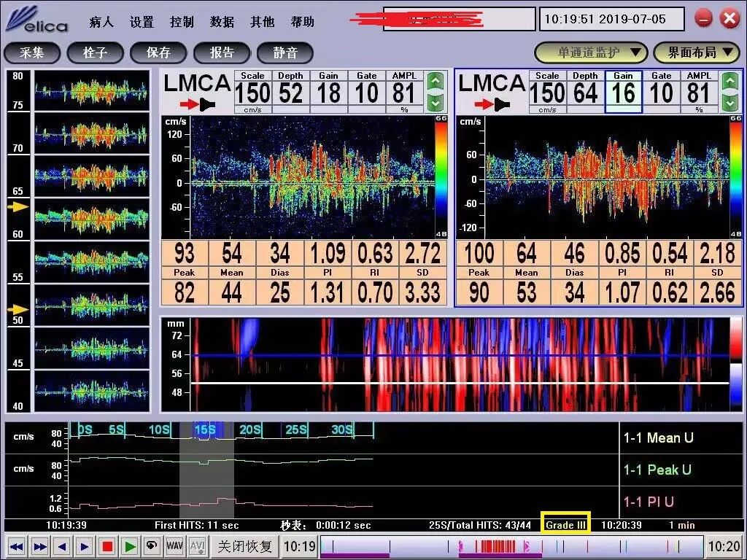
Task: Step back with the single left arrow
Action: point(63,545)
